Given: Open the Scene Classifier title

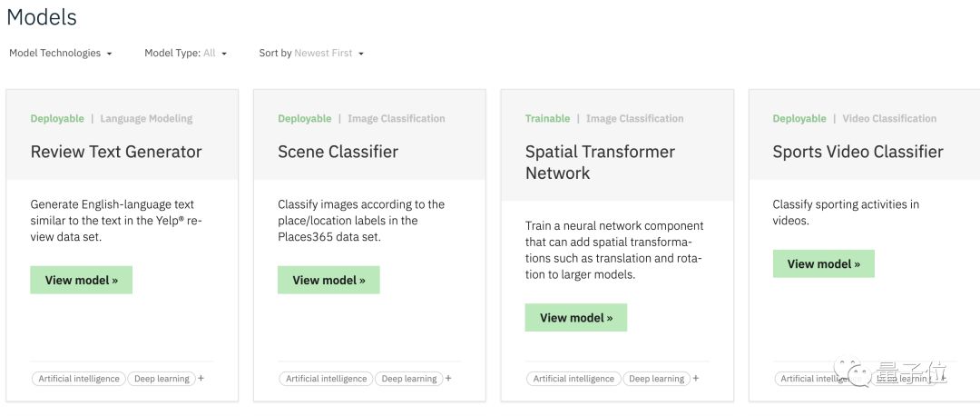Looking at the screenshot, I should click(x=338, y=152).
